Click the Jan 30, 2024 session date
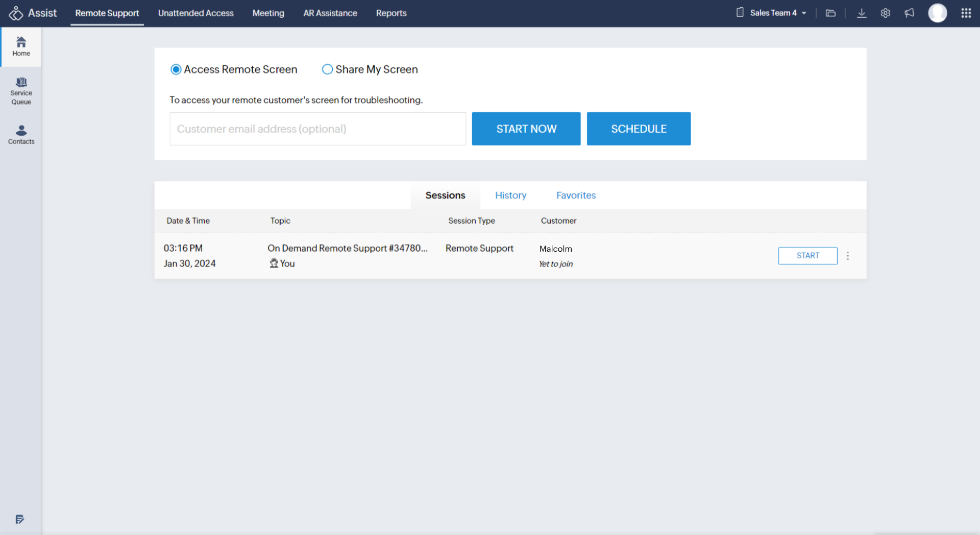The image size is (980, 535). point(190,263)
